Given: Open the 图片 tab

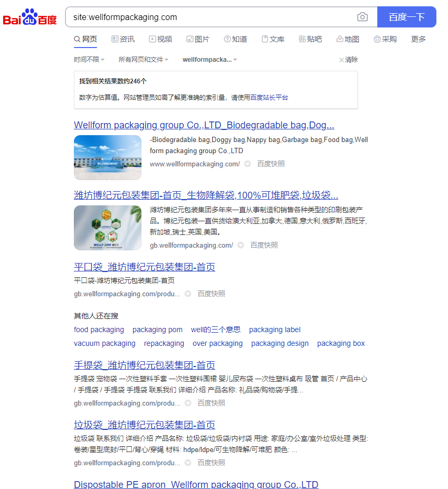Looking at the screenshot, I should coord(198,39).
